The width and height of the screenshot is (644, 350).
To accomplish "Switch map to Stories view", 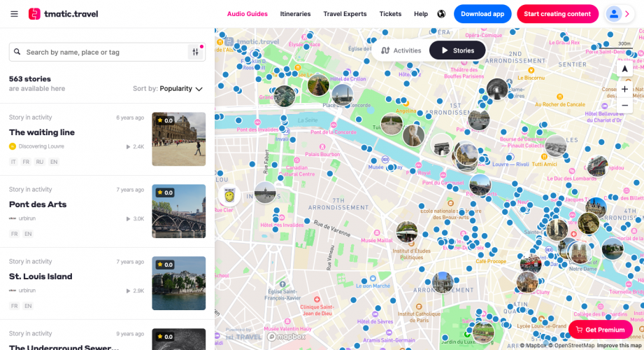I will (457, 50).
